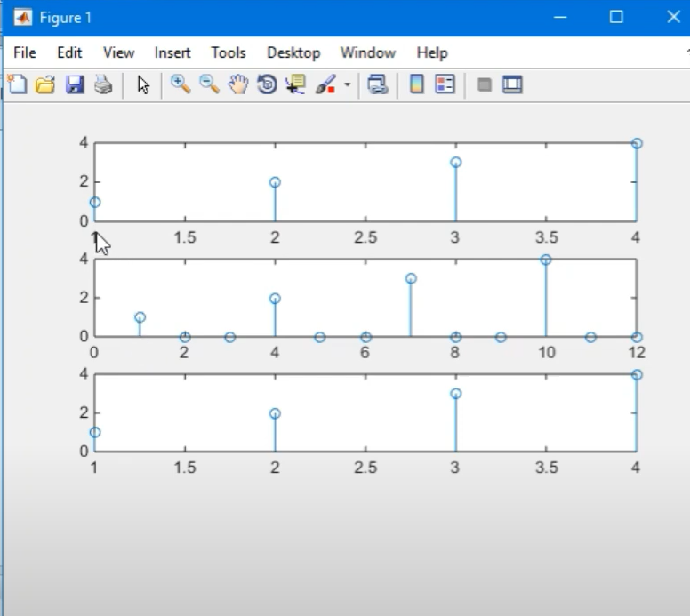The height and width of the screenshot is (616, 690).
Task: Click the top plot's stem marker at x=2
Action: (275, 182)
